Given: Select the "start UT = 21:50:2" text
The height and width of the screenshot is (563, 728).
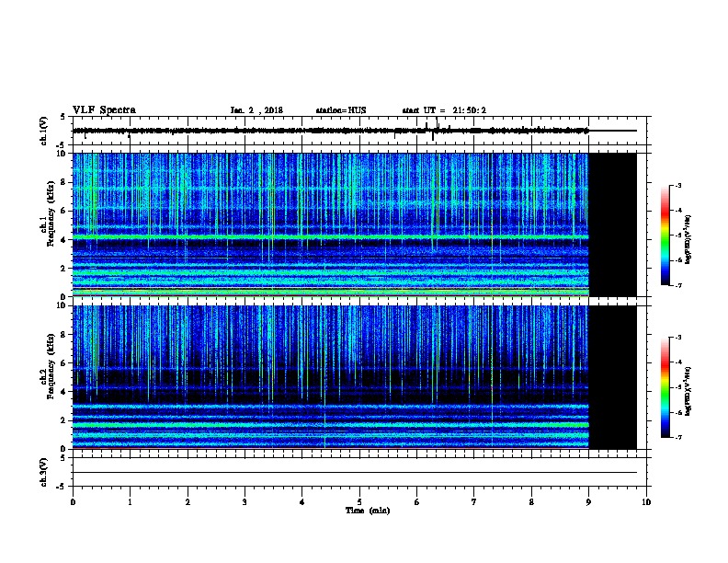Looking at the screenshot, I should (x=444, y=110).
